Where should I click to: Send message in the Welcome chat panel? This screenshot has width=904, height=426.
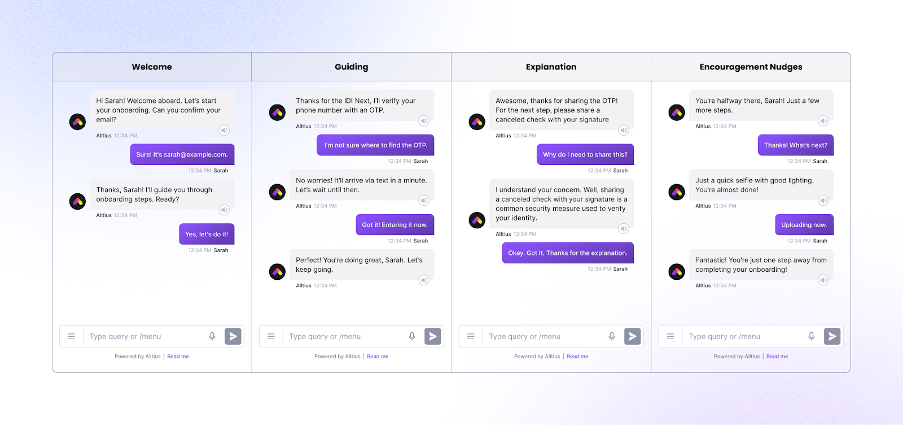(x=233, y=336)
